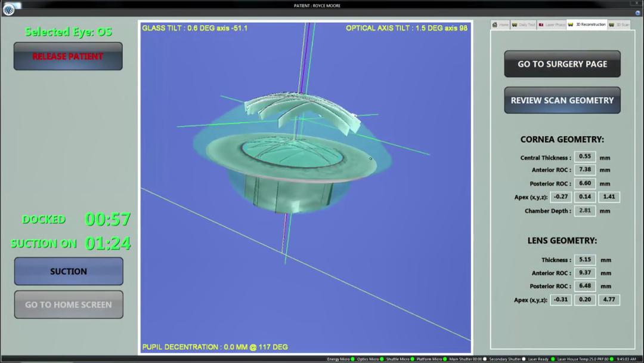Click the Shuttle Micro status indicator
Image resolution: width=644 pixels, height=363 pixels.
(413, 359)
